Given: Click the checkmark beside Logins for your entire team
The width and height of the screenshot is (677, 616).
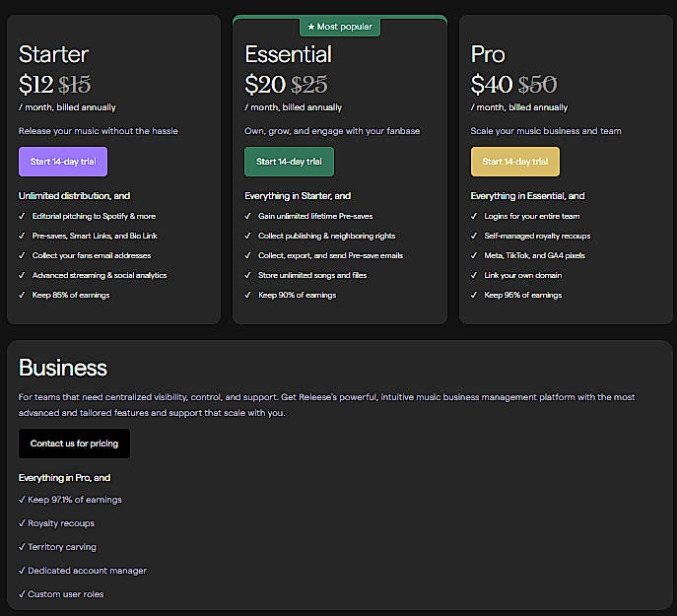Looking at the screenshot, I should click(x=474, y=216).
